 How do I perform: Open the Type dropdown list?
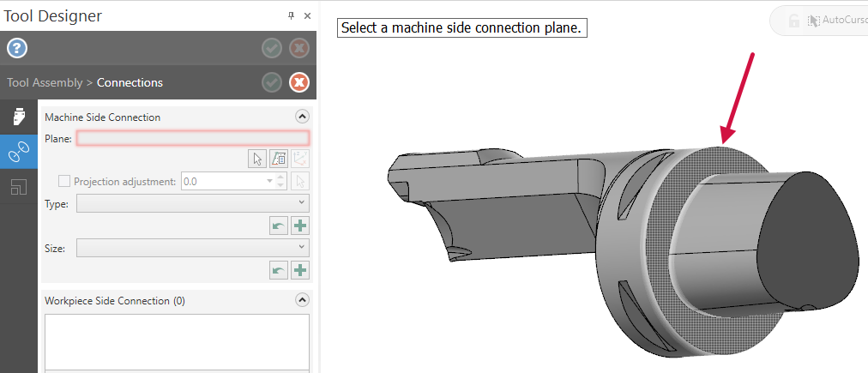pyautogui.click(x=193, y=203)
